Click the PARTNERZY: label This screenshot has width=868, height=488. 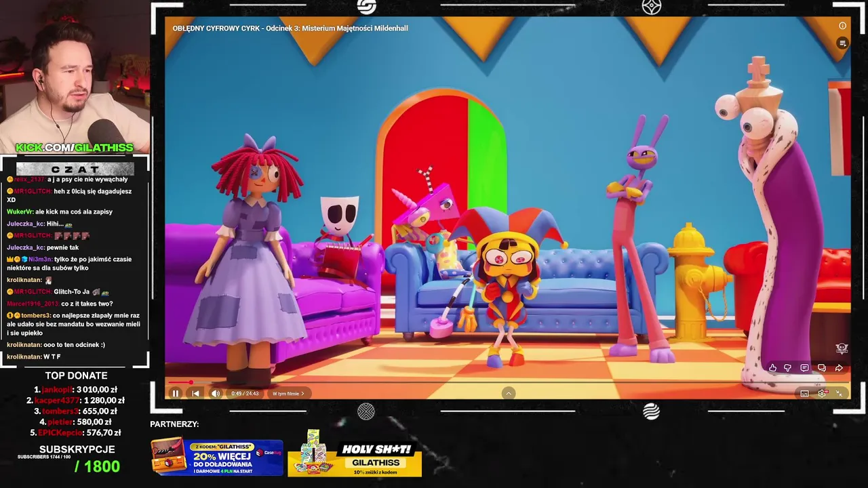pyautogui.click(x=174, y=424)
